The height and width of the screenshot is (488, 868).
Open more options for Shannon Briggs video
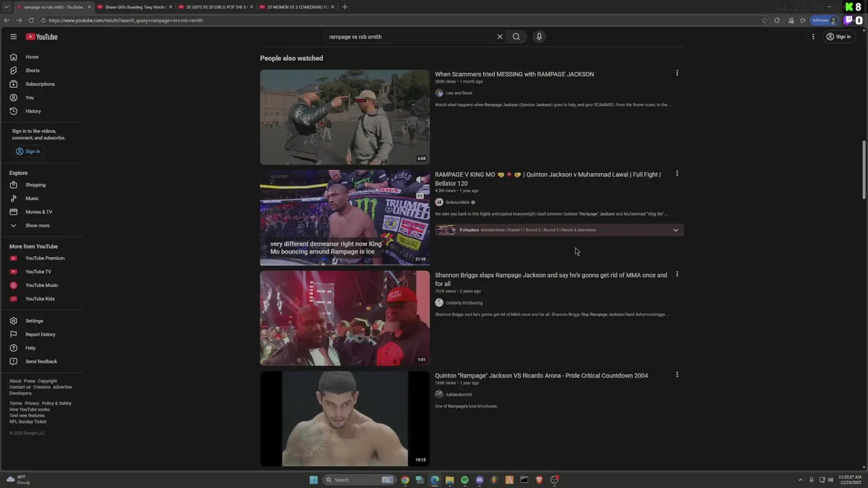[x=677, y=274]
